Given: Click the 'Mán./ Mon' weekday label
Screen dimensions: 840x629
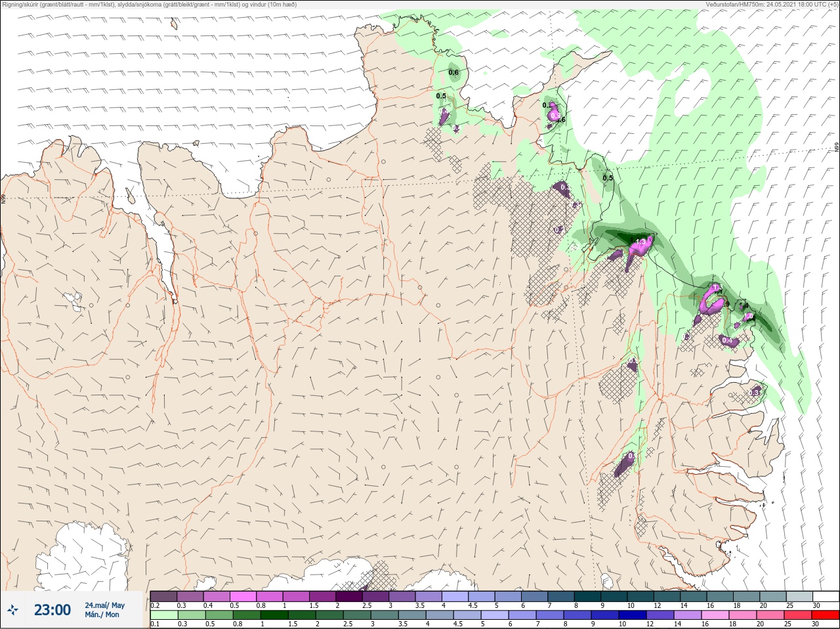Looking at the screenshot, I should 102,615.
